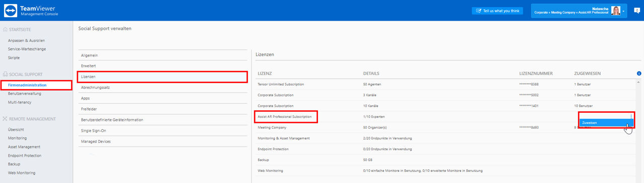Click Natascha's profile avatar picture
644x183 pixels.
tap(616, 10)
